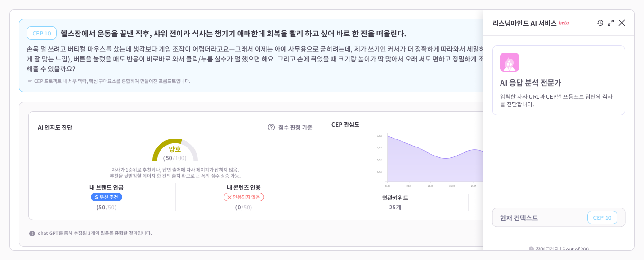Viewport: 644px width, 260px height.
Task: Click the 내 콘텐츠 인용 score section
Action: click(x=244, y=197)
